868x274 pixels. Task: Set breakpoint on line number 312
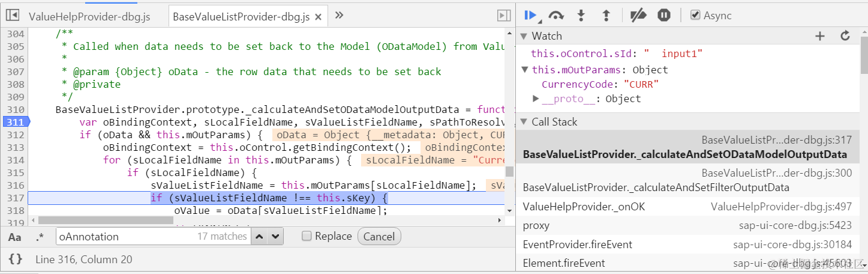pyautogui.click(x=16, y=135)
